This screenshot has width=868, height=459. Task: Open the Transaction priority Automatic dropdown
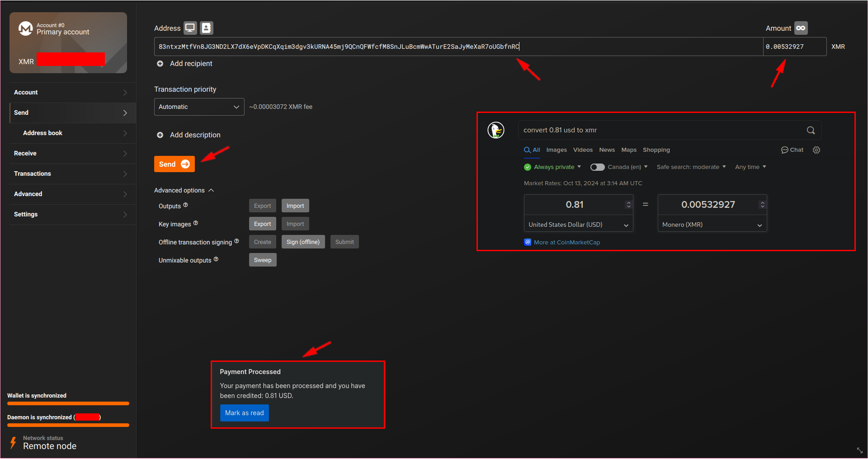coord(199,107)
